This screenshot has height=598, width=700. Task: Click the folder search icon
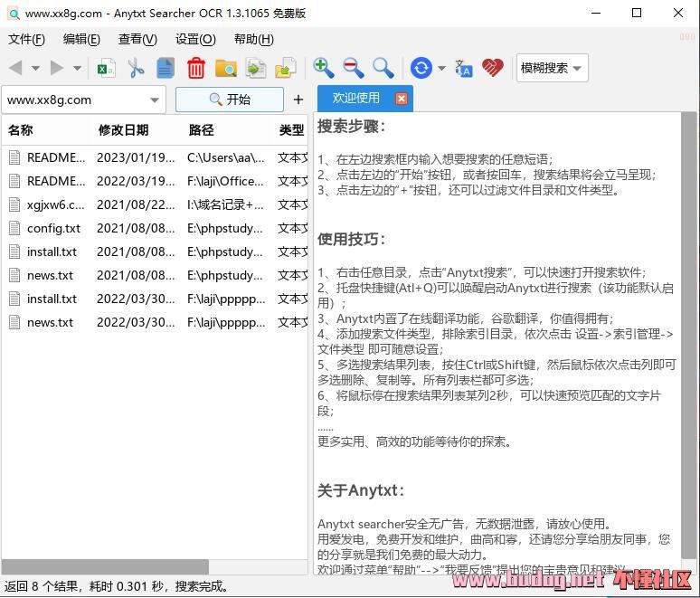226,68
